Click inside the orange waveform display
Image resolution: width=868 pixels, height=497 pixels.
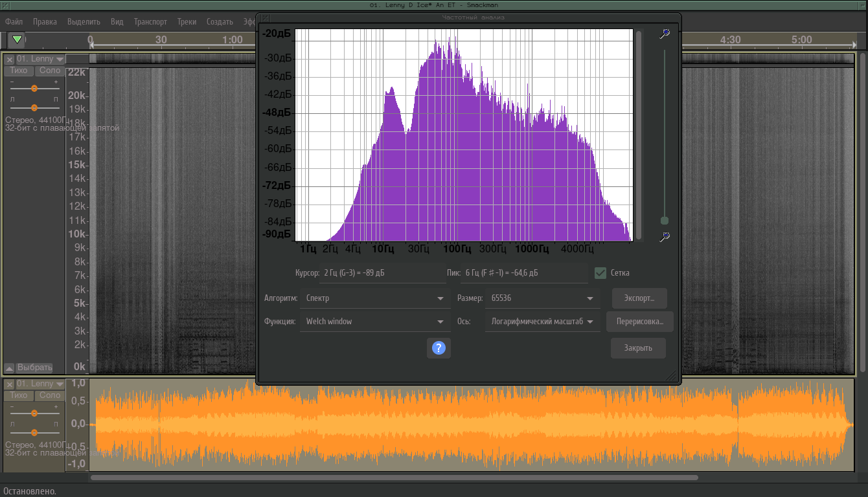pyautogui.click(x=471, y=425)
